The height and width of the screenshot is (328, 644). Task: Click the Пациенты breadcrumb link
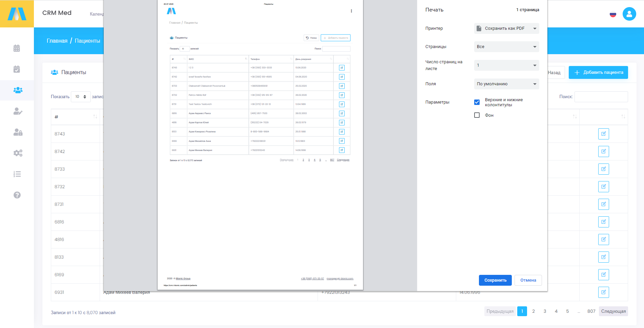click(87, 41)
